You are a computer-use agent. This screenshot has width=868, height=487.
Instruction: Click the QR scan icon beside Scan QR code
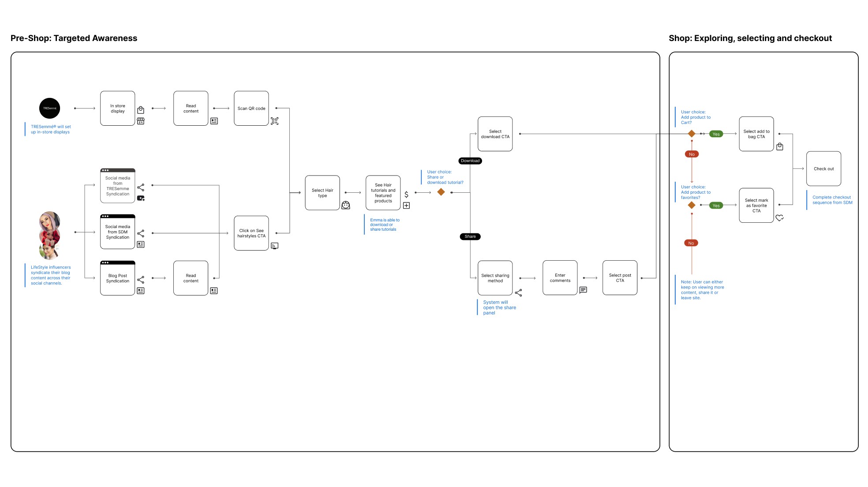[275, 121]
